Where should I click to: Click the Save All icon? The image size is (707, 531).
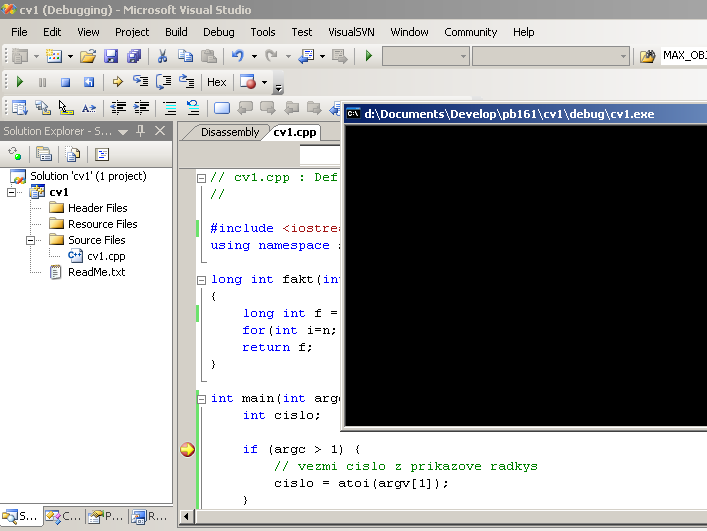click(134, 56)
